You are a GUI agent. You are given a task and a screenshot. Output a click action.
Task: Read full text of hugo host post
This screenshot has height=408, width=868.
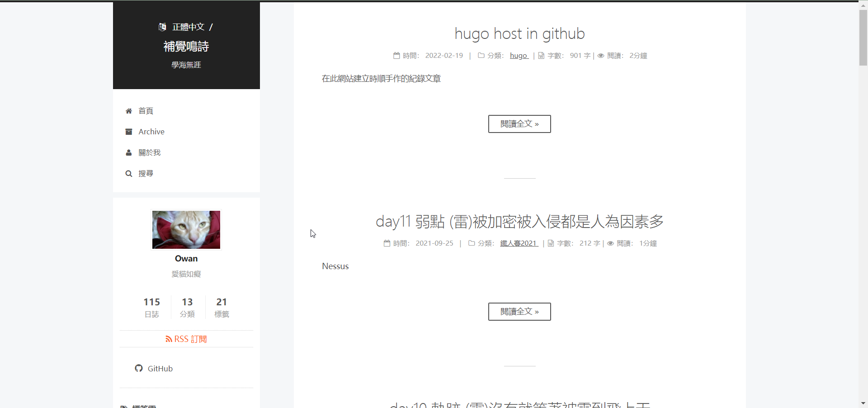coord(519,124)
